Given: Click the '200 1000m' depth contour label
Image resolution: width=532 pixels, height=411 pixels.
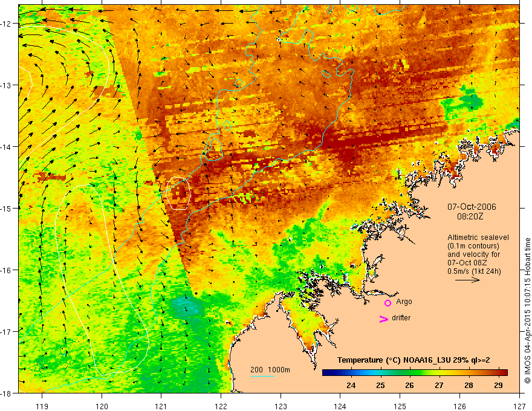Looking at the screenshot, I should 270,370.
